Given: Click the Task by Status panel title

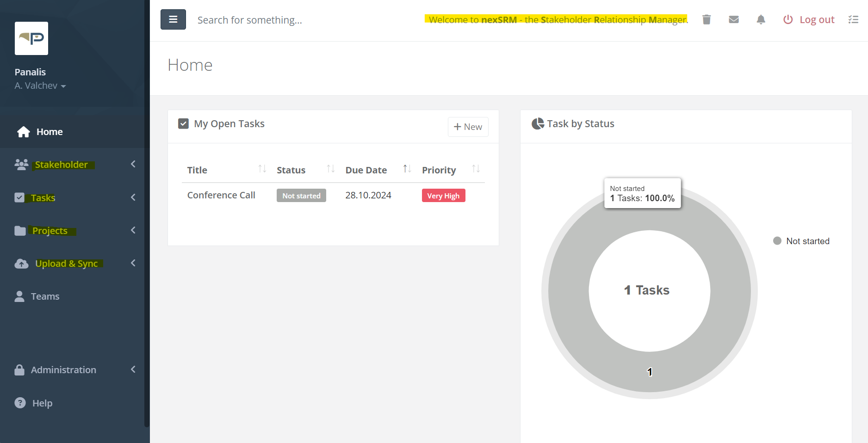Looking at the screenshot, I should [581, 123].
